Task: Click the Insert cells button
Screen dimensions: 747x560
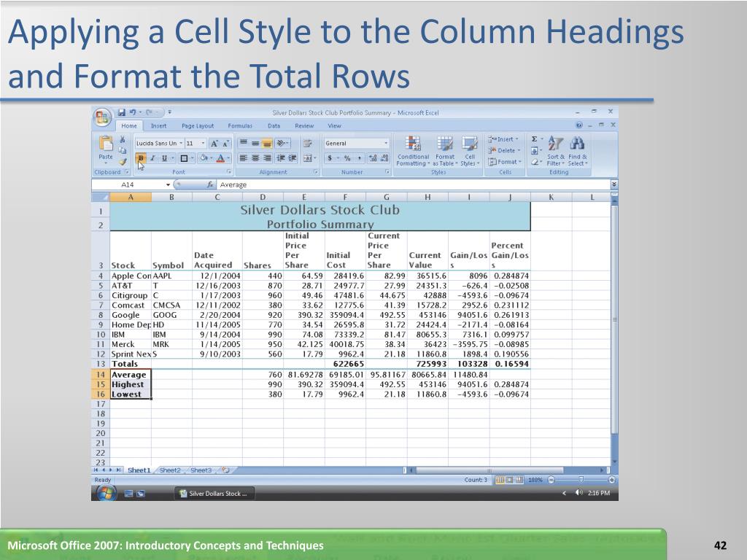Action: 503,139
